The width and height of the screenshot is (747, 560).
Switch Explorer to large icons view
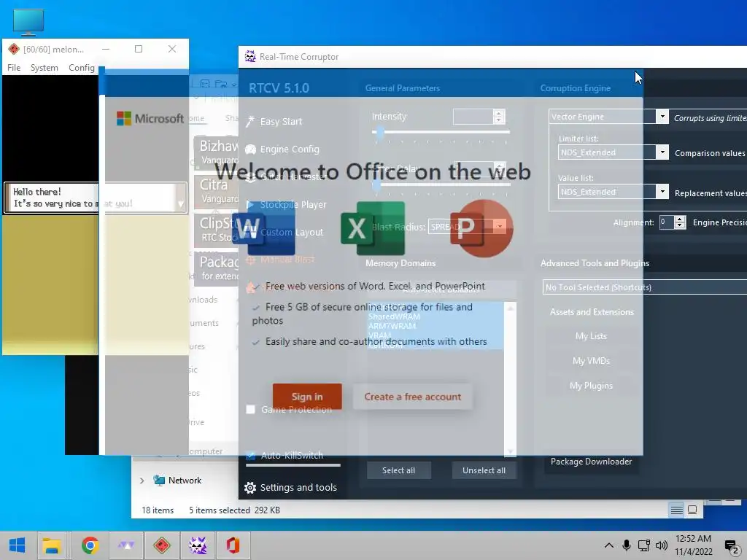point(693,510)
